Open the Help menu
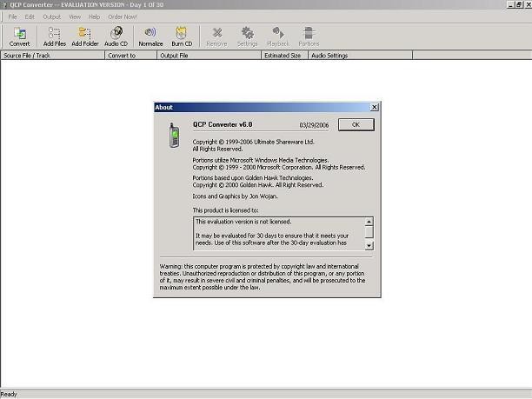Viewport: 532px width, 399px height. [94, 17]
